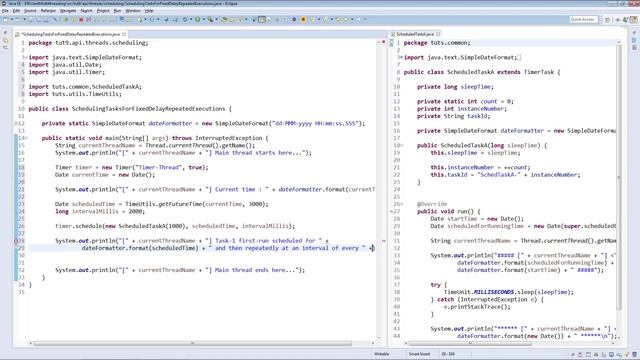Screen dimensions: 640x360
Task: Click the right editor vertical scrollbar
Action: (x=619, y=178)
